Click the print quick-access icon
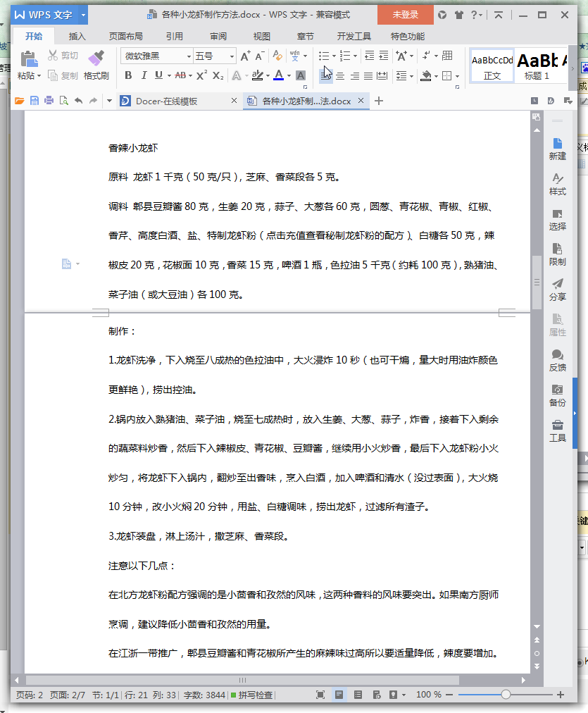 [x=49, y=101]
